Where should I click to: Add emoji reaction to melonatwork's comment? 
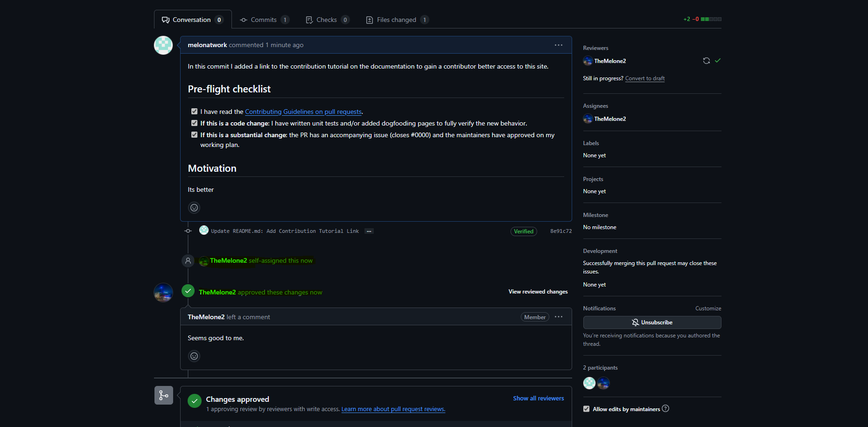[x=194, y=208]
